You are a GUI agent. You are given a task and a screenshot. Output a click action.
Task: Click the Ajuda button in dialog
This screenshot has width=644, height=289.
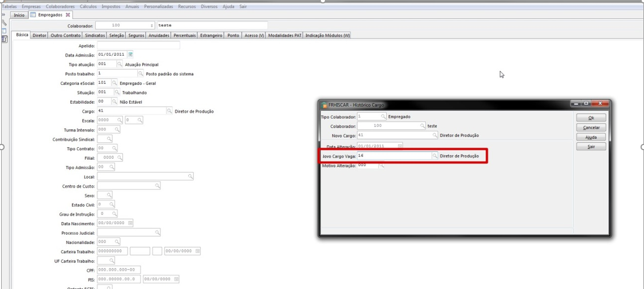(591, 137)
